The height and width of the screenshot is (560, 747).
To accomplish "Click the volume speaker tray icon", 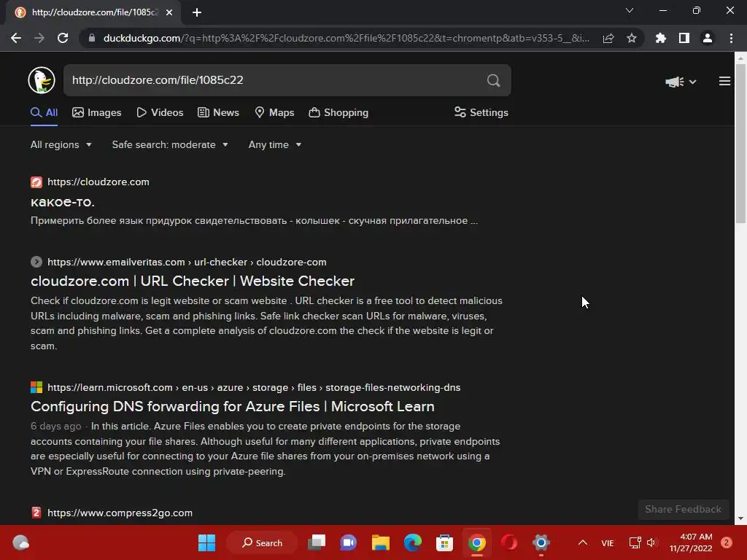I will (x=652, y=542).
